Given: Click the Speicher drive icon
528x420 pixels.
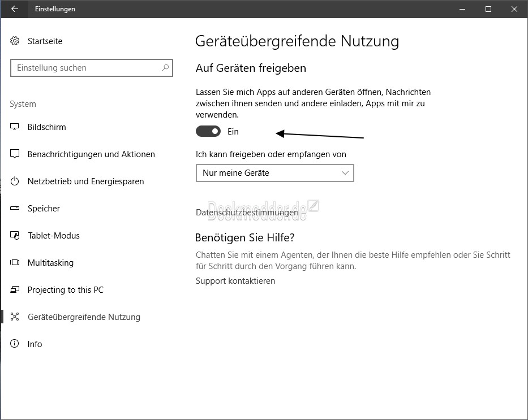Looking at the screenshot, I should click(x=15, y=208).
